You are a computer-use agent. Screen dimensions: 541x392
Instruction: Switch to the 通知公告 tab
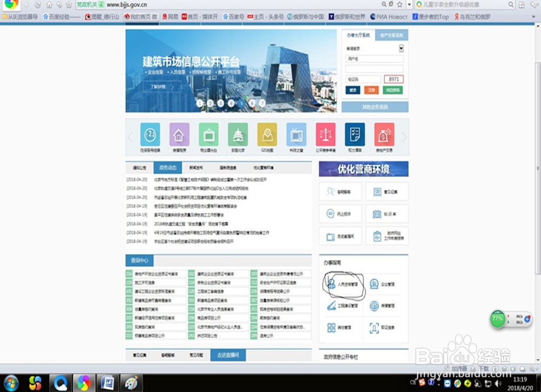pyautogui.click(x=140, y=168)
